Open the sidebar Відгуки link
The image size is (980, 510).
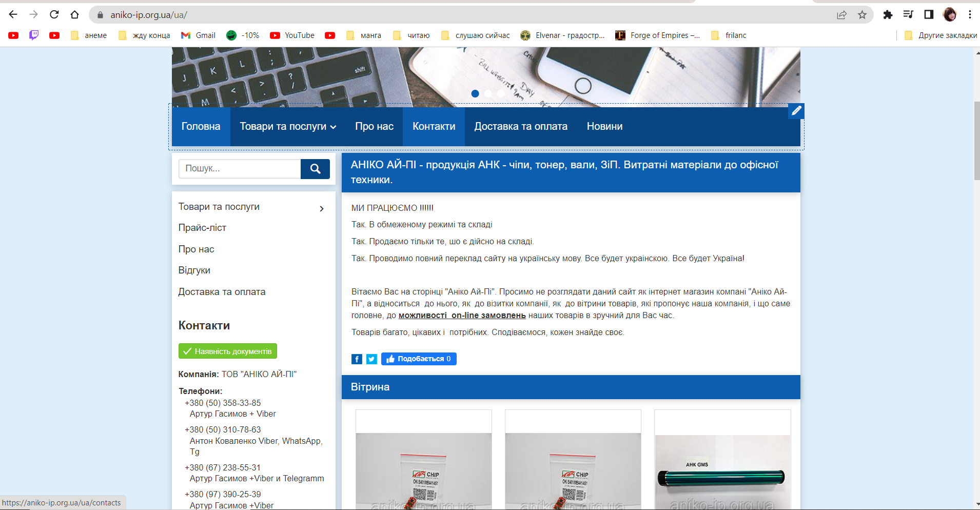coord(194,270)
